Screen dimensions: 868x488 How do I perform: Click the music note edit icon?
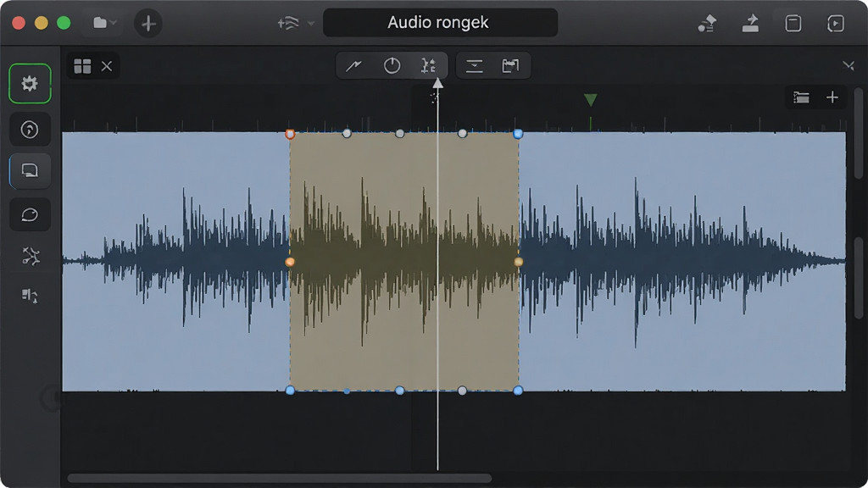click(707, 23)
